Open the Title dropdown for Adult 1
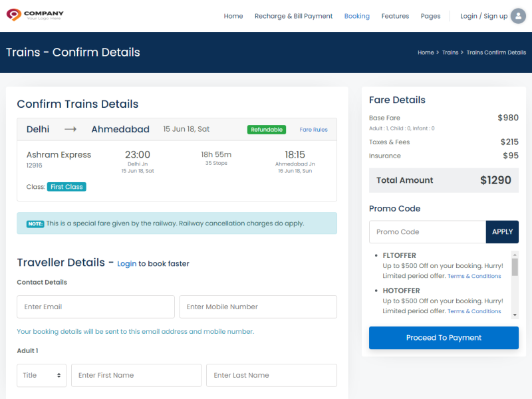This screenshot has width=532, height=399. tap(41, 375)
